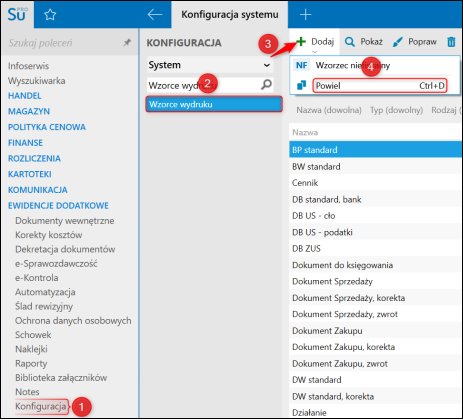Click the back arrow icon
Screen dimensions: 463x419
tap(155, 14)
